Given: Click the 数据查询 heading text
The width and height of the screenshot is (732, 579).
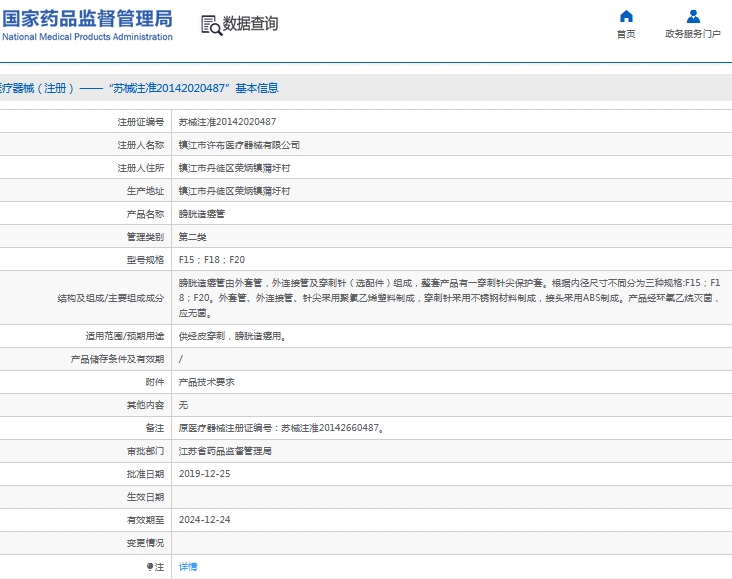Looking at the screenshot, I should click(250, 23).
